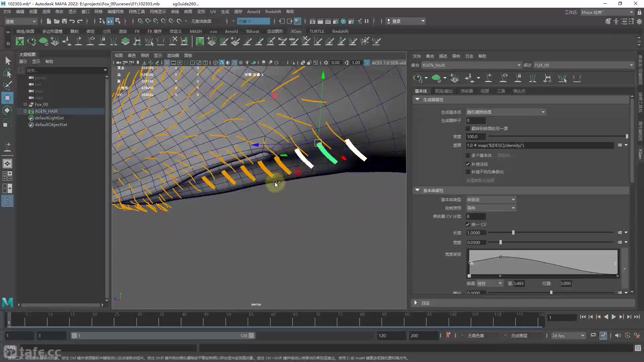Toggle timeline audio speaker icon

(618, 336)
